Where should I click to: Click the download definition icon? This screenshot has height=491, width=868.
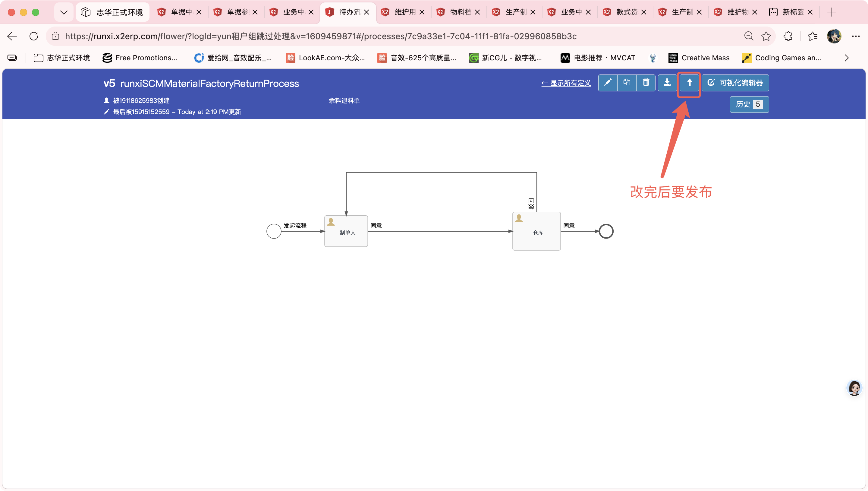pos(667,83)
